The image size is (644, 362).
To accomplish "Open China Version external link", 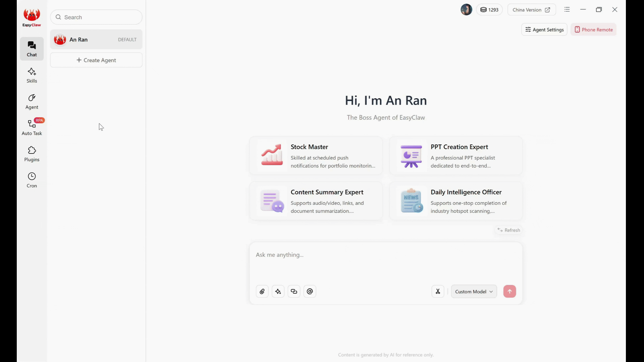I will 532,10.
